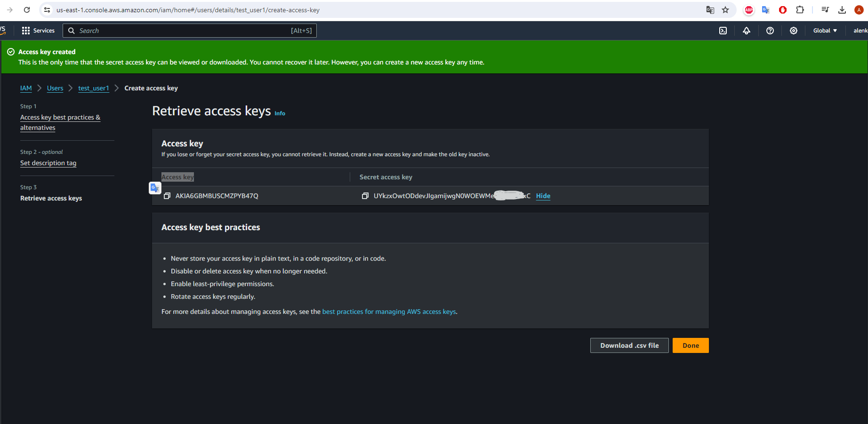
Task: Open the settings gear in AWS header
Action: (794, 31)
